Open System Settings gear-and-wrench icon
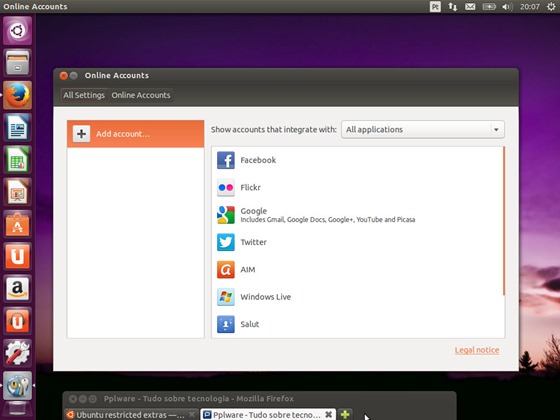 (x=17, y=353)
